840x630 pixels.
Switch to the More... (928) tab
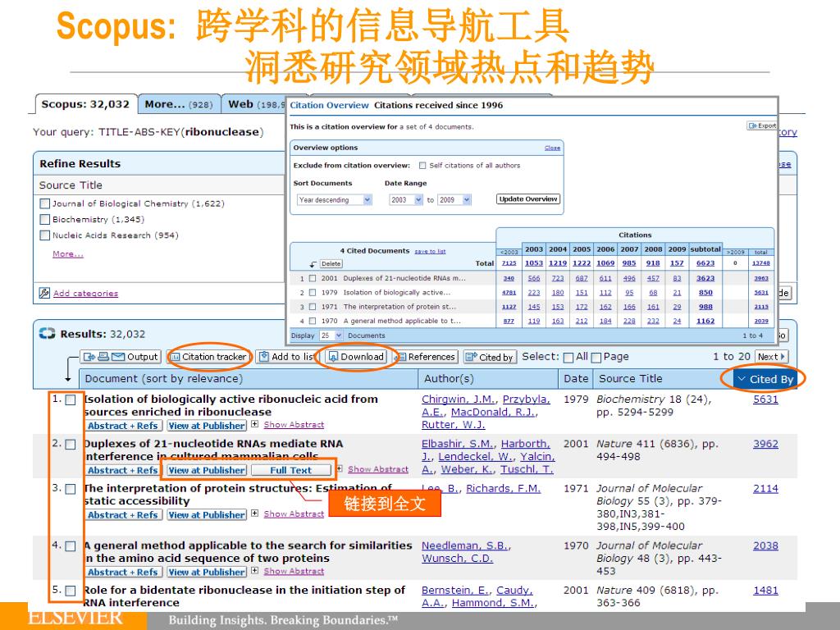pos(178,104)
